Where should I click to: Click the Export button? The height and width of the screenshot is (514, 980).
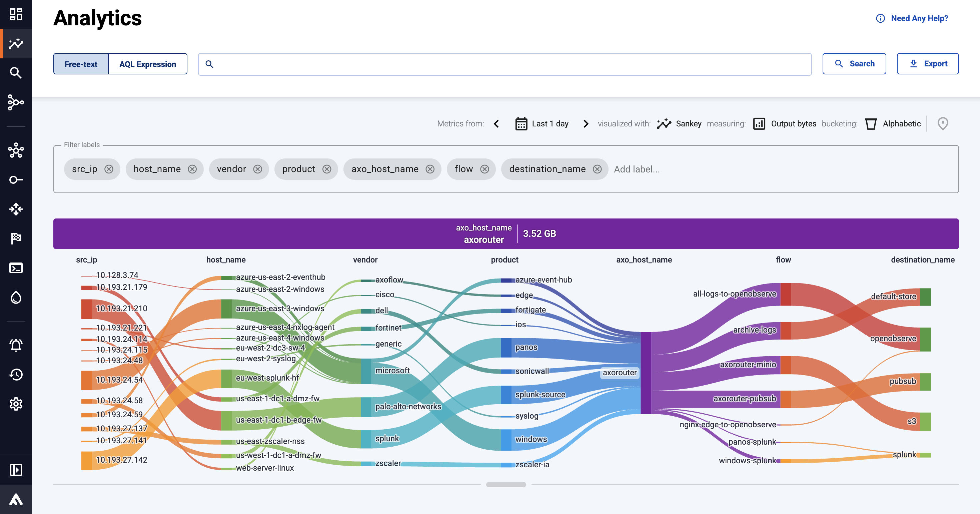click(x=928, y=63)
